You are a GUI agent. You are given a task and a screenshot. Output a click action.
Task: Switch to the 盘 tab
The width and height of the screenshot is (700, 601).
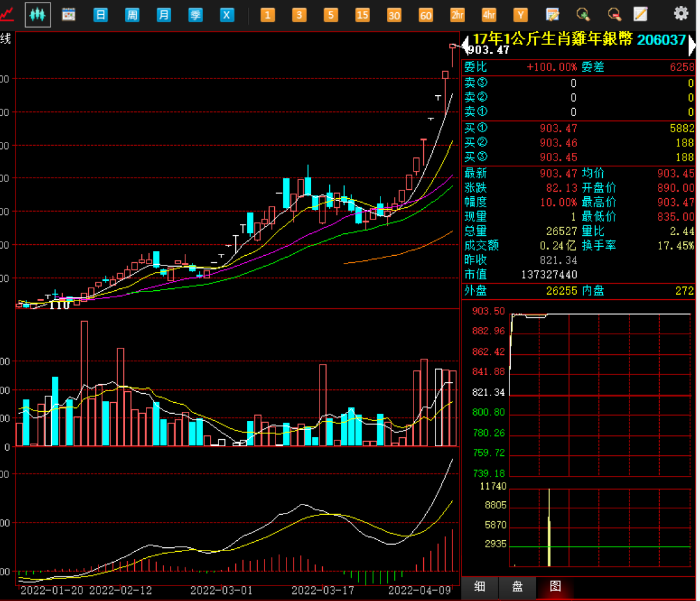(517, 586)
